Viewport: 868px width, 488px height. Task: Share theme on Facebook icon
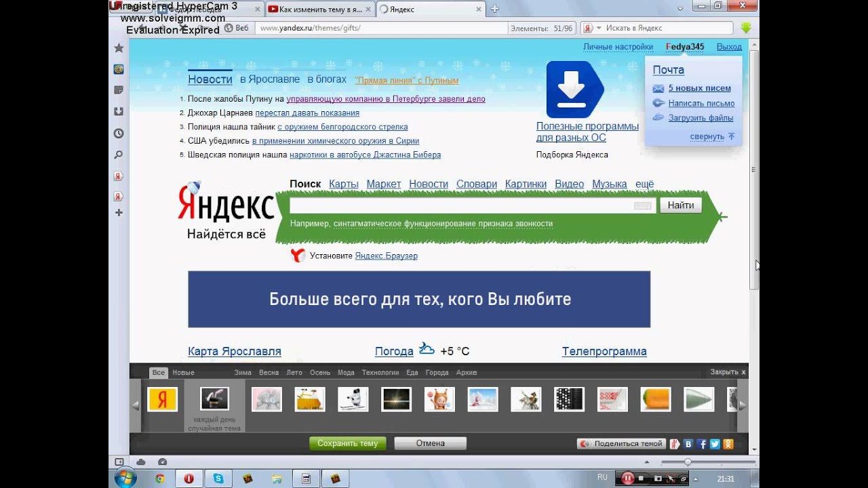click(x=702, y=444)
